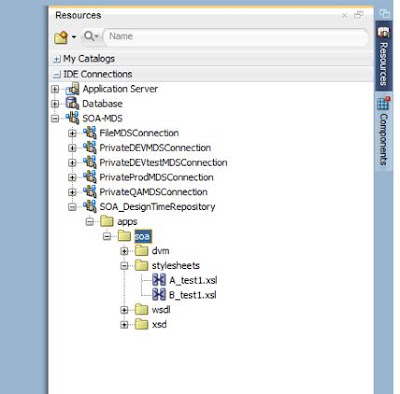Image resolution: width=400 pixels, height=394 pixels.
Task: Close the Resources panel
Action: pyautogui.click(x=345, y=15)
